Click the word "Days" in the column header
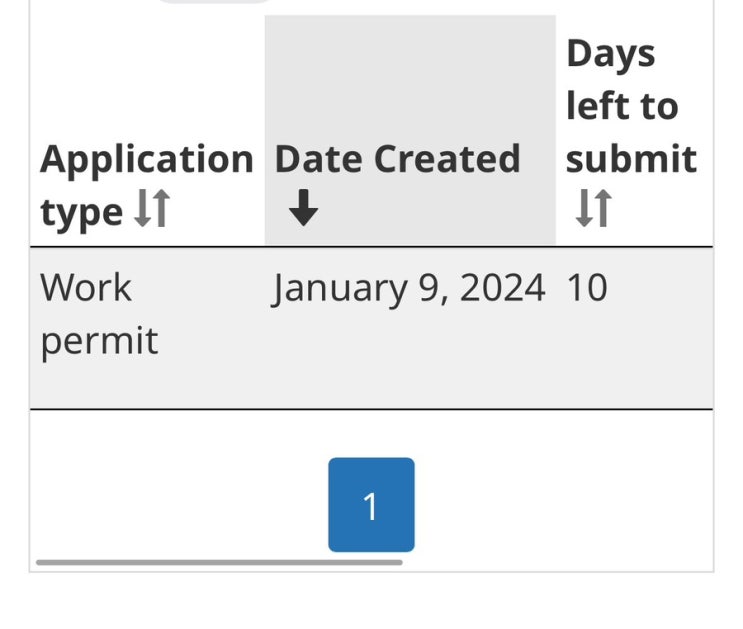Viewport: 743px width, 629px height. 610,53
